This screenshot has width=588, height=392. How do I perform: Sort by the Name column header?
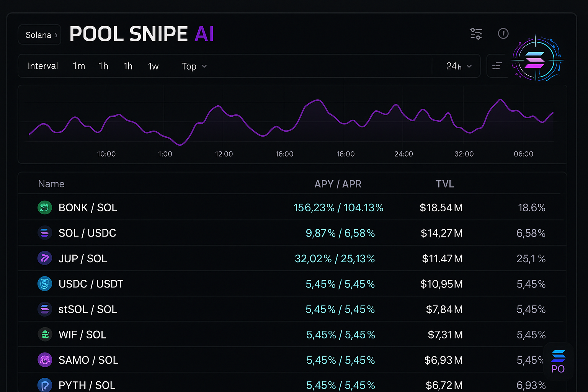click(51, 184)
